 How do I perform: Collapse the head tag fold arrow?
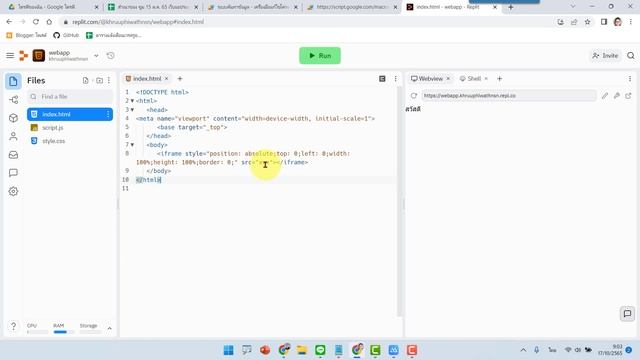point(132,110)
